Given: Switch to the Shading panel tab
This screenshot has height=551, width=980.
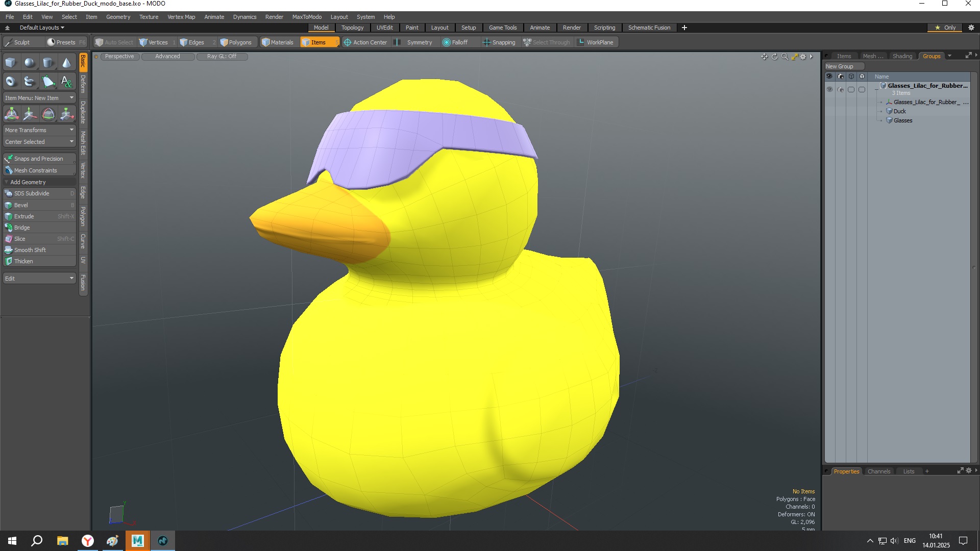Looking at the screenshot, I should click(902, 56).
